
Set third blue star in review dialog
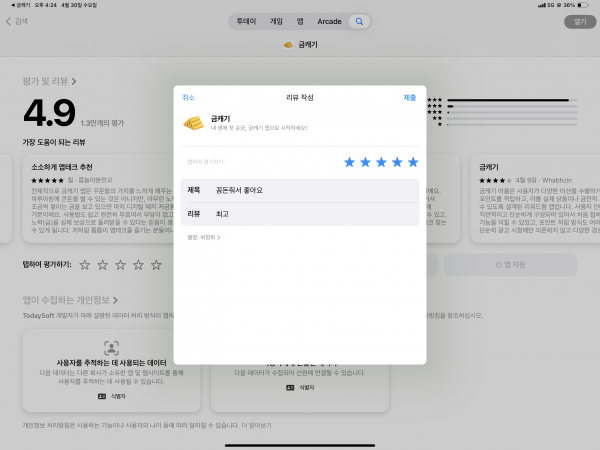[x=381, y=162]
